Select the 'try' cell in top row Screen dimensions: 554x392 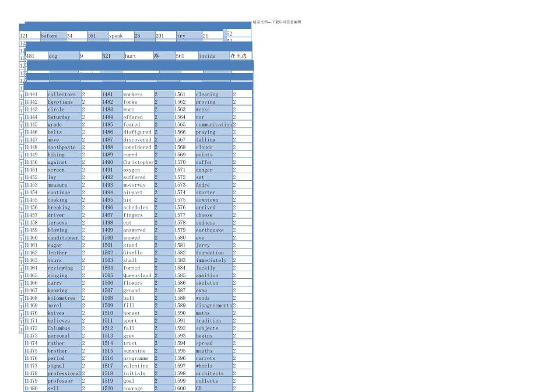coord(189,36)
